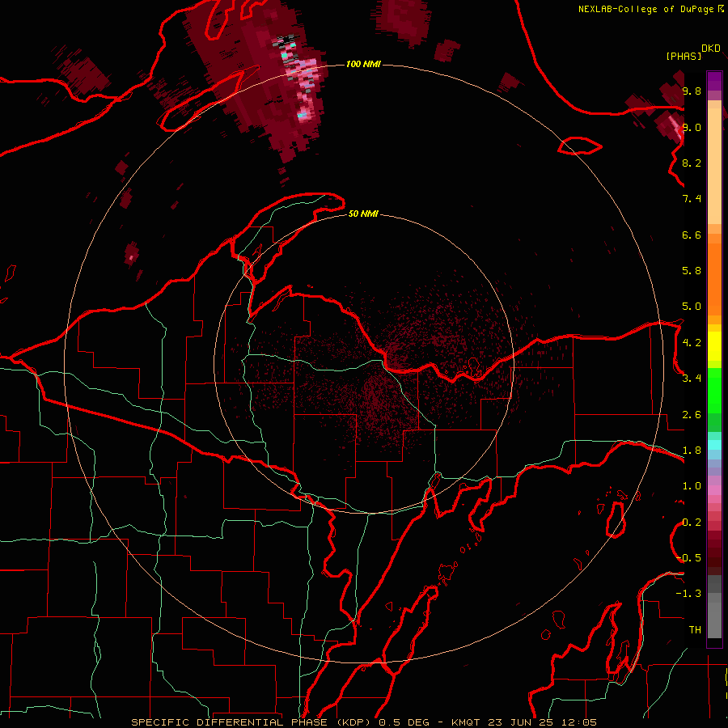Click the NEXLAB-College of DuPage label
Viewport: 728px width, 728px height.
point(647,9)
